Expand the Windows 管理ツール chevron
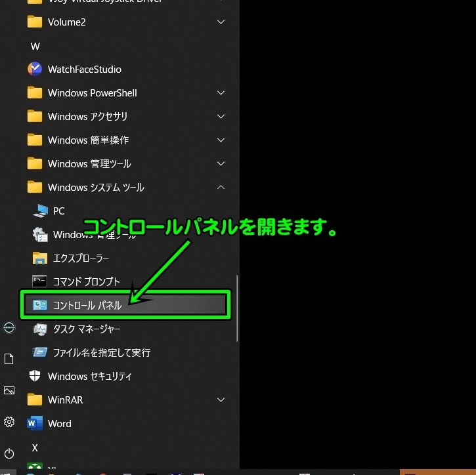Viewport: 476px width, 475px height. pos(221,164)
